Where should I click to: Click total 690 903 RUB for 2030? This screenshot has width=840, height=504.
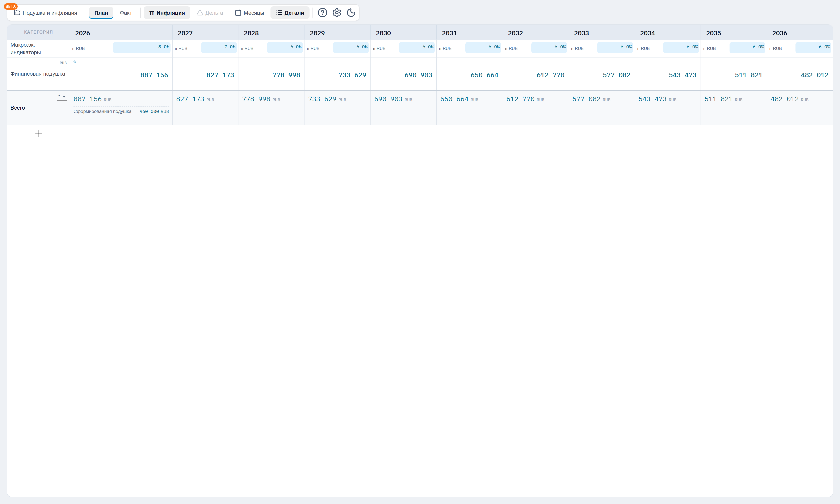point(393,99)
